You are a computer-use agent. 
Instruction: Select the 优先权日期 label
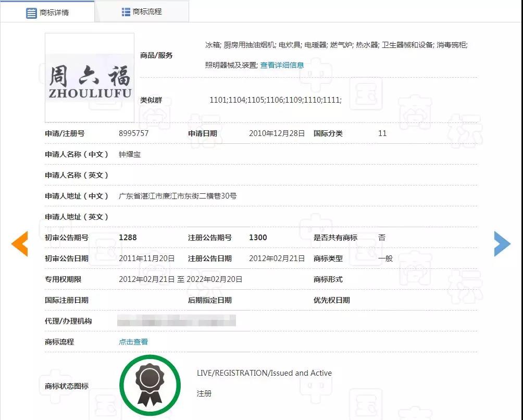coord(331,300)
